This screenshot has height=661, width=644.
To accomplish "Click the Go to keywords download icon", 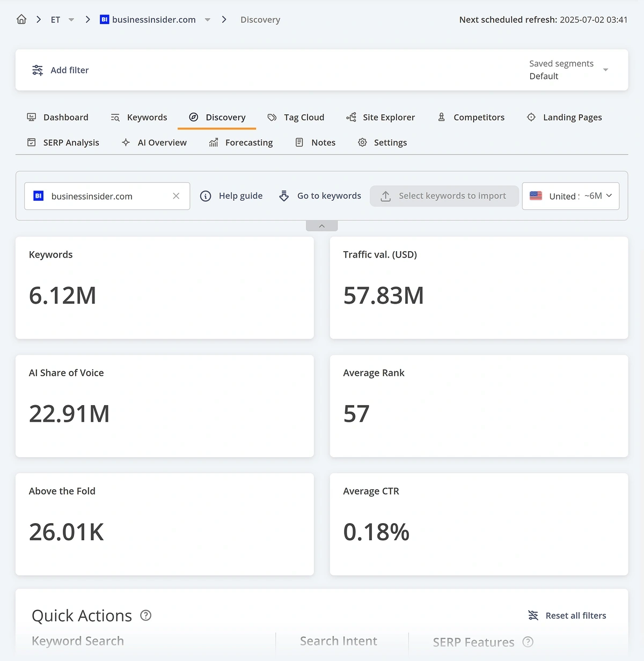I will [x=284, y=196].
